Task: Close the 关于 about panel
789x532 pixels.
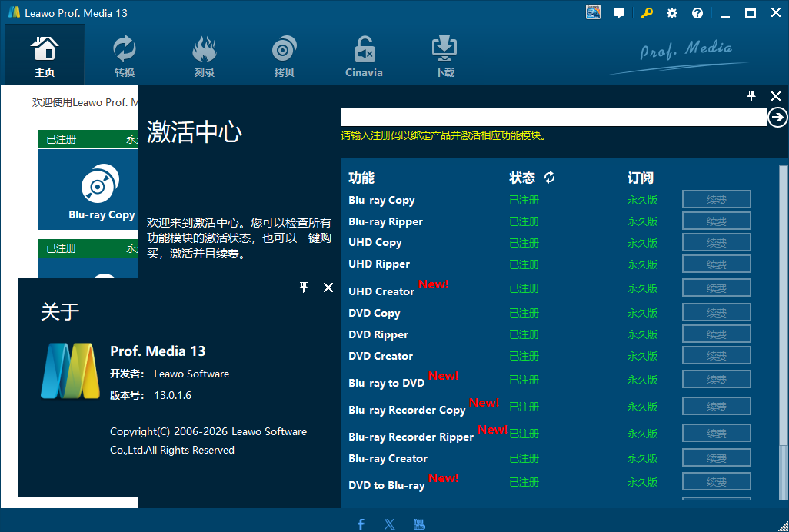Action: pos(328,287)
